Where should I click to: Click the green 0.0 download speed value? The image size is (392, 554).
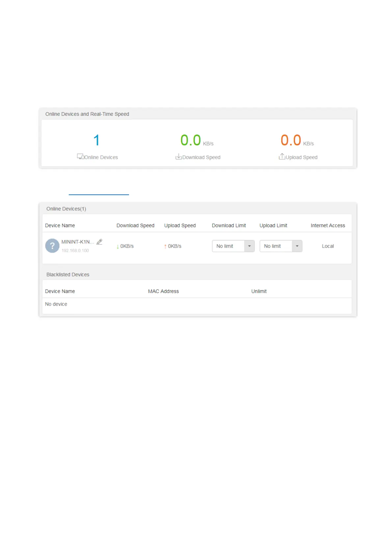point(191,140)
